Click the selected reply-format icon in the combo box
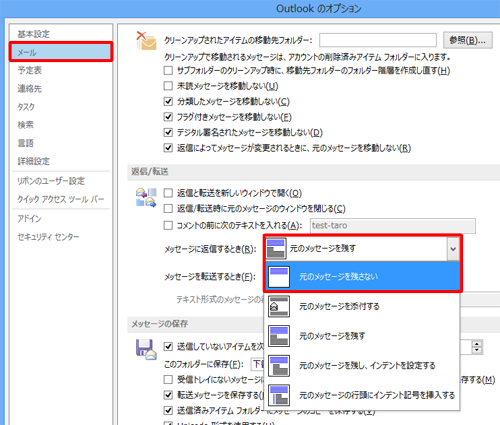 (276, 249)
